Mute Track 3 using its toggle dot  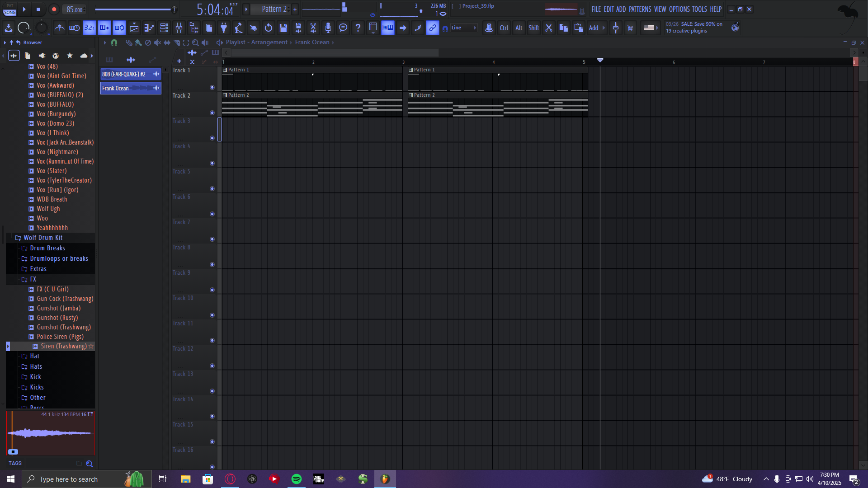212,138
